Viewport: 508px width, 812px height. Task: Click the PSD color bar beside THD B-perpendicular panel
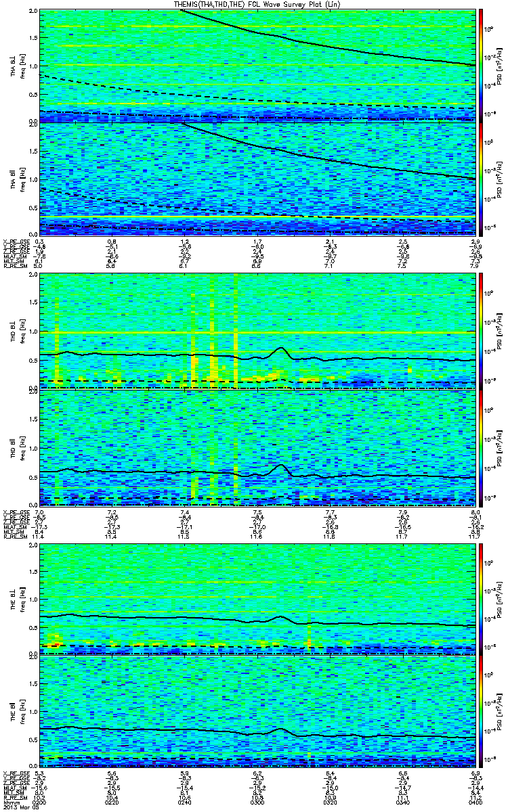pyautogui.click(x=481, y=331)
